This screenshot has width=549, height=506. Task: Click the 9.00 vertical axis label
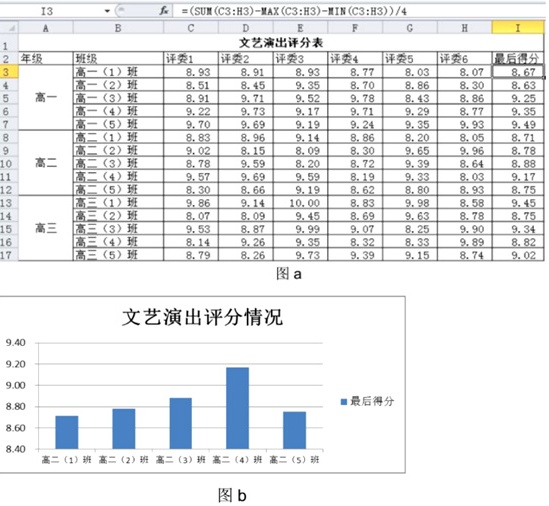point(15,385)
